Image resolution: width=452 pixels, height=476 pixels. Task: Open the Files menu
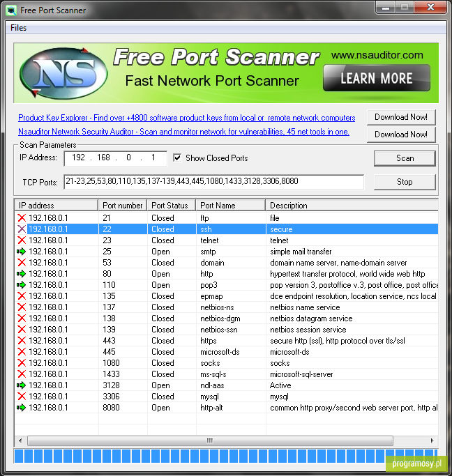tap(19, 28)
